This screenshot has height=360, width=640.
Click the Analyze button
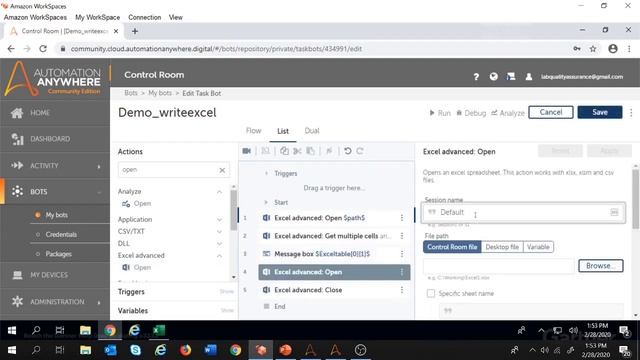[x=508, y=113]
